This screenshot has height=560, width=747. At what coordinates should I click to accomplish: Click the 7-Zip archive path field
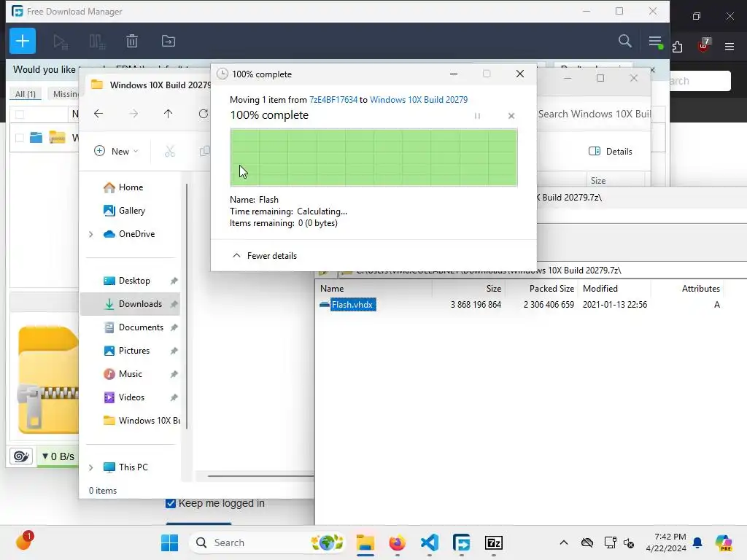coord(543,271)
